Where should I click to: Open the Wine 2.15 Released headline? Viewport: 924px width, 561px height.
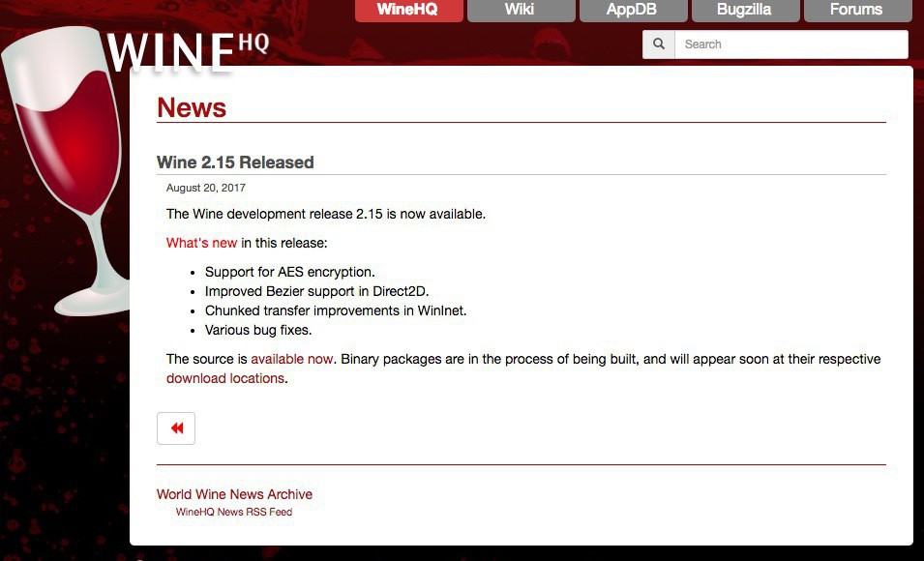pyautogui.click(x=235, y=162)
